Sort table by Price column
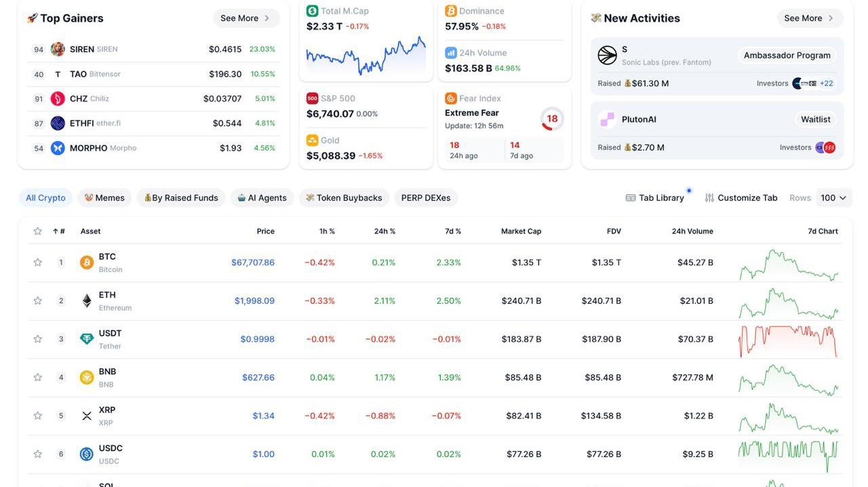This screenshot has height=487, width=868. pos(266,231)
